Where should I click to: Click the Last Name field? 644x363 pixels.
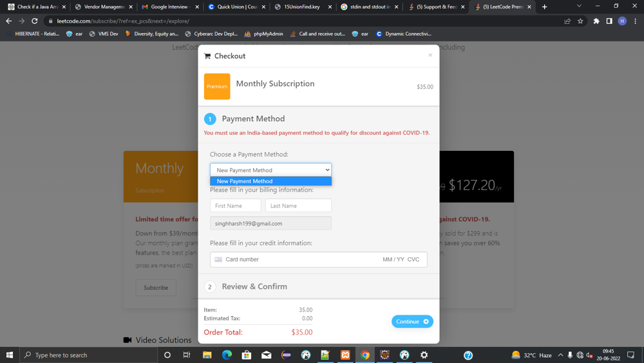298,206
